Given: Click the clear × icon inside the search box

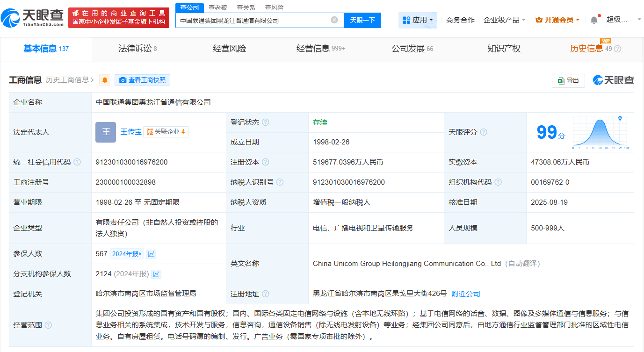Looking at the screenshot, I should (x=334, y=20).
